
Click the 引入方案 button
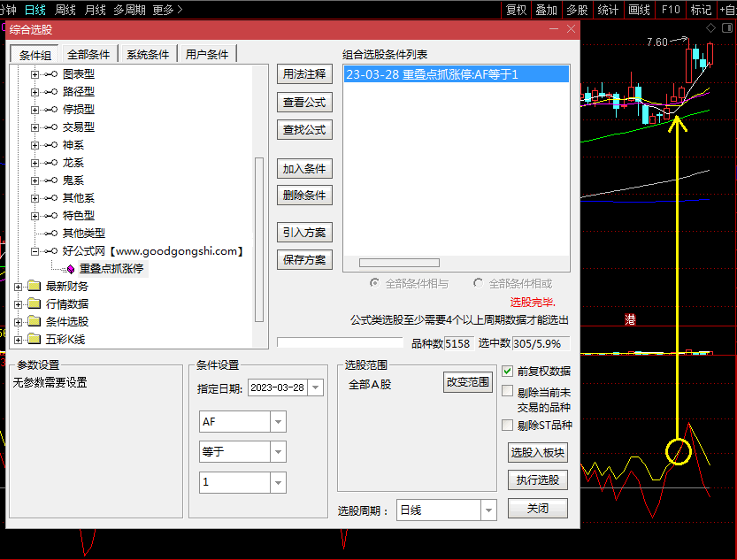(304, 233)
